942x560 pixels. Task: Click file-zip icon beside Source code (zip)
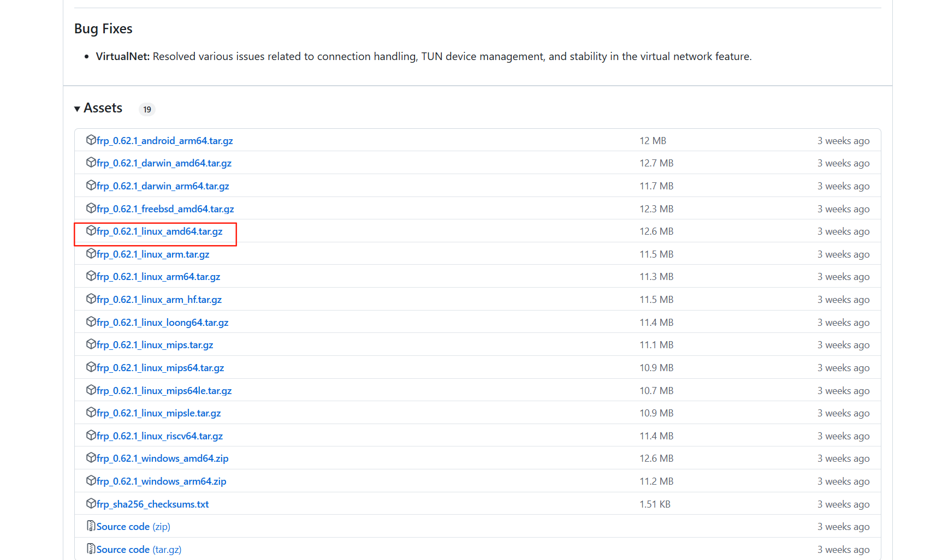[x=91, y=526]
